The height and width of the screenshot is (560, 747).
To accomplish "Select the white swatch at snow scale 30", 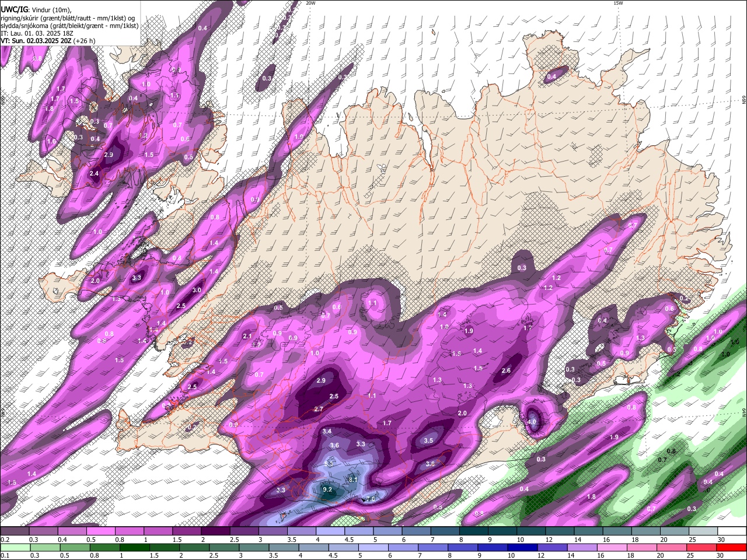I will pyautogui.click(x=731, y=531).
